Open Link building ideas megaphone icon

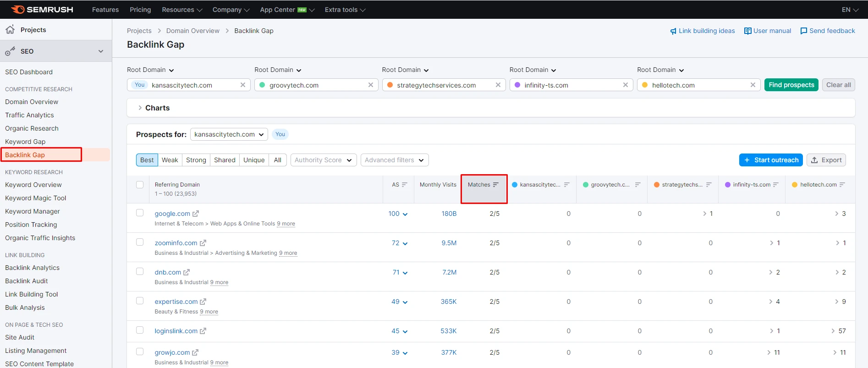(673, 31)
